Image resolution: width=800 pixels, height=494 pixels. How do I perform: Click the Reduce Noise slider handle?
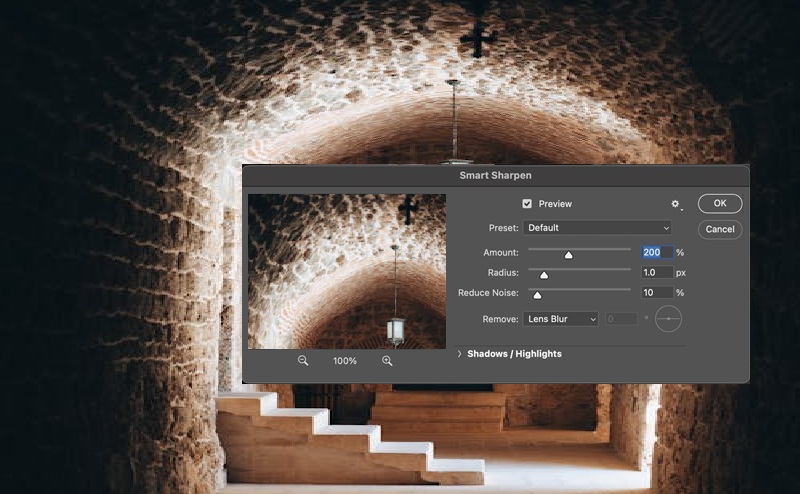tap(537, 295)
